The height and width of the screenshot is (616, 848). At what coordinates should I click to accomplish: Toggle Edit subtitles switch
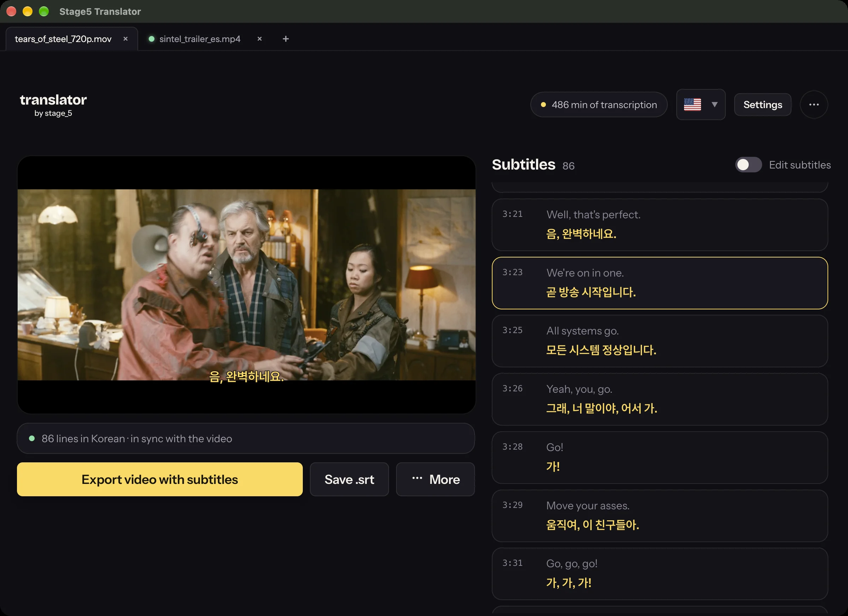(x=748, y=165)
